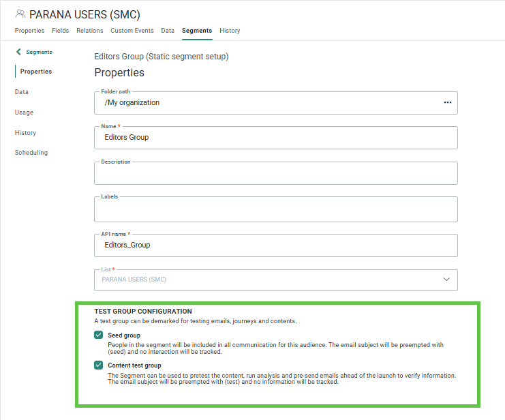The width and height of the screenshot is (505, 420).
Task: Go to the Relations tab
Action: [x=90, y=31]
